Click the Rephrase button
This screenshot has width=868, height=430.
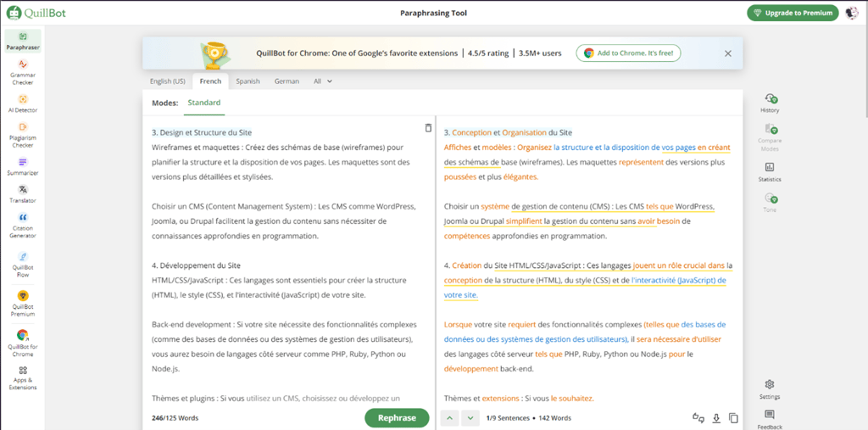tap(397, 418)
